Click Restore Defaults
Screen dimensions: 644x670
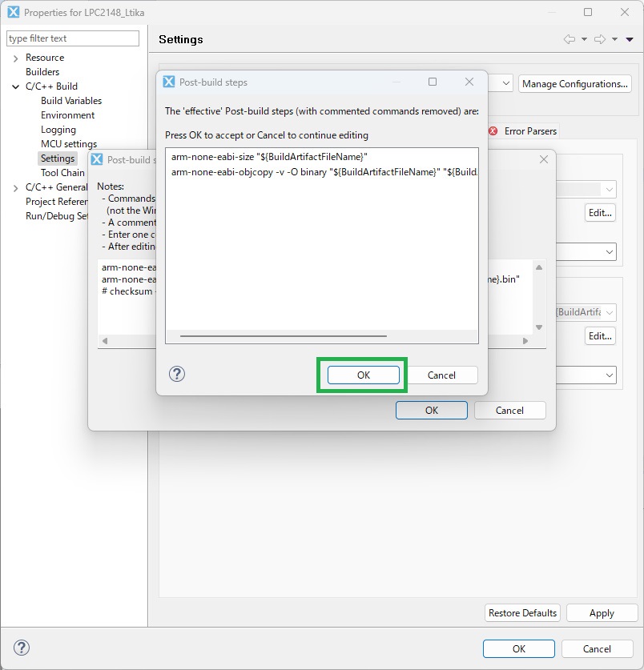click(x=522, y=613)
